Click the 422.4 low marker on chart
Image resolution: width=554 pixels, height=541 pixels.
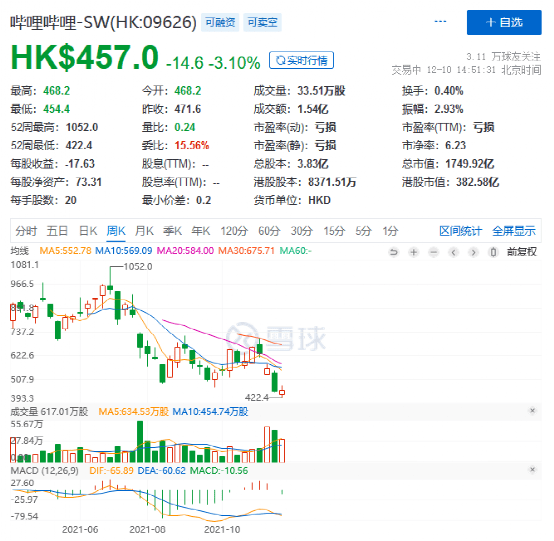(x=257, y=398)
